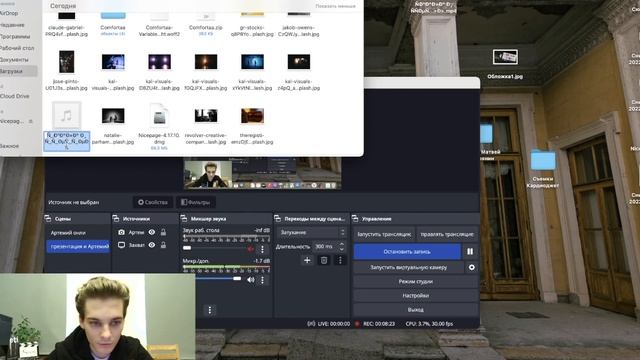Toggle visibility eye of source Артем
The image size is (640, 360).
point(152,232)
